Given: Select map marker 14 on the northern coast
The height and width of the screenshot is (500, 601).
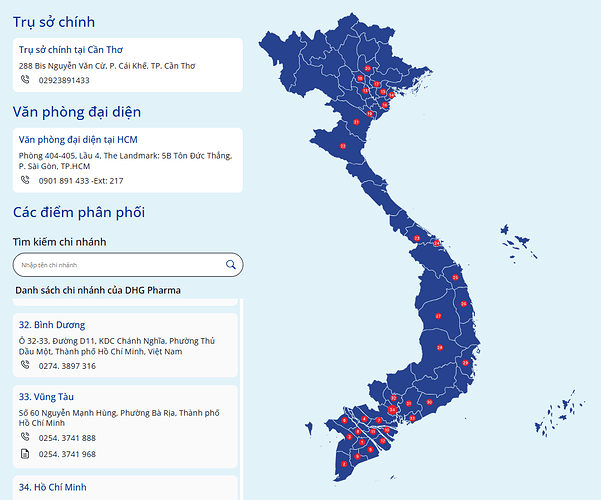Looking at the screenshot, I should tap(391, 95).
